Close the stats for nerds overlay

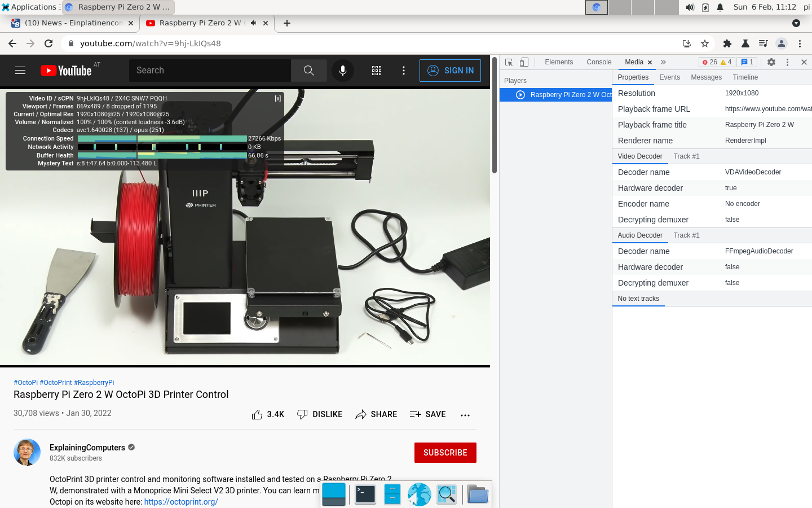278,98
